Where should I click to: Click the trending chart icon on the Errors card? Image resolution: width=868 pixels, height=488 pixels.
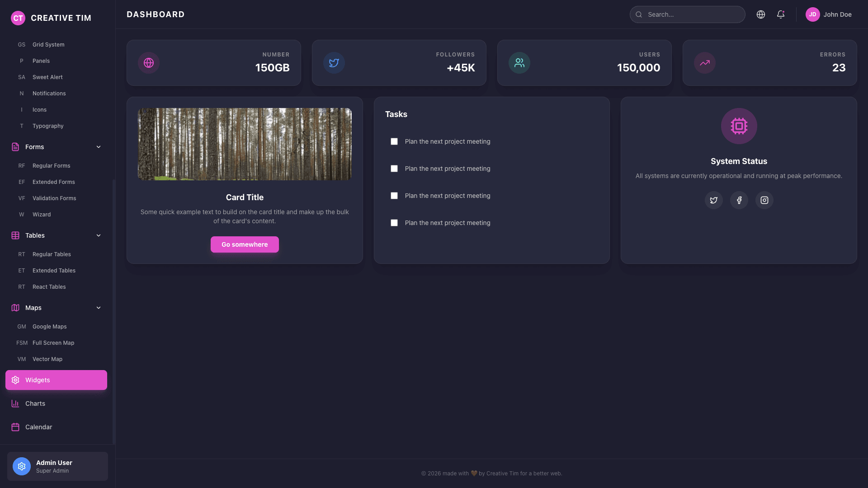(x=704, y=63)
